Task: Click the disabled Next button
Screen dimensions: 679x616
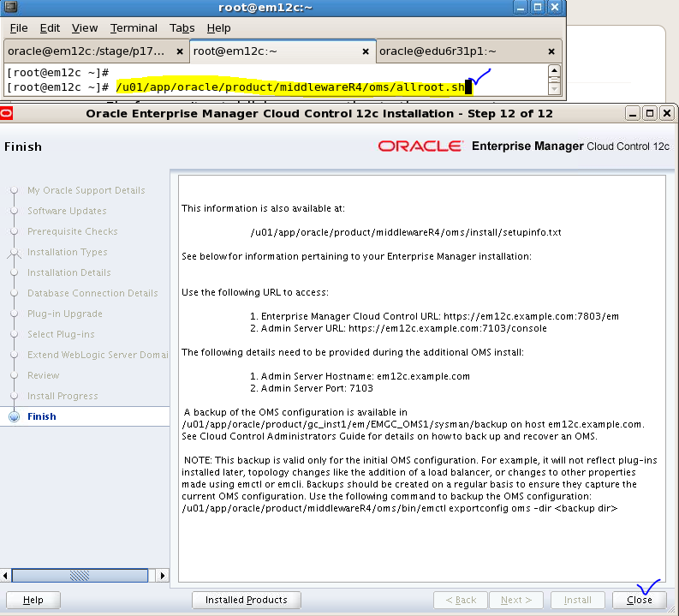Action: click(x=516, y=600)
